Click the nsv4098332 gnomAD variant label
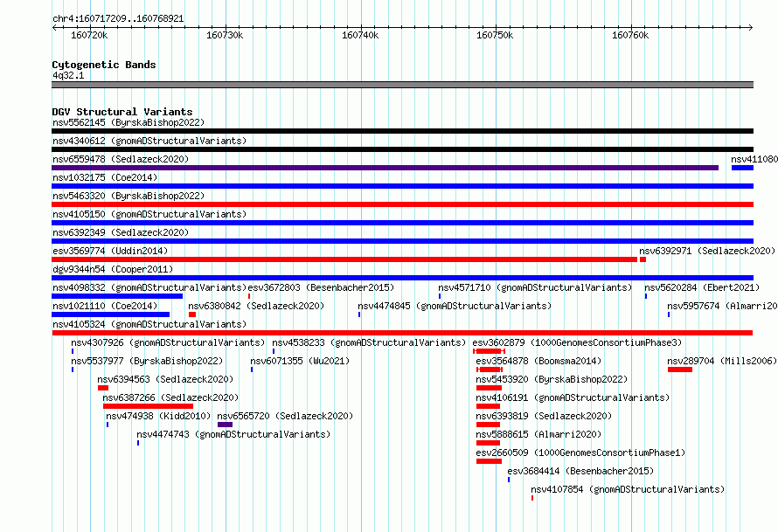The image size is (778, 532). coord(149,287)
